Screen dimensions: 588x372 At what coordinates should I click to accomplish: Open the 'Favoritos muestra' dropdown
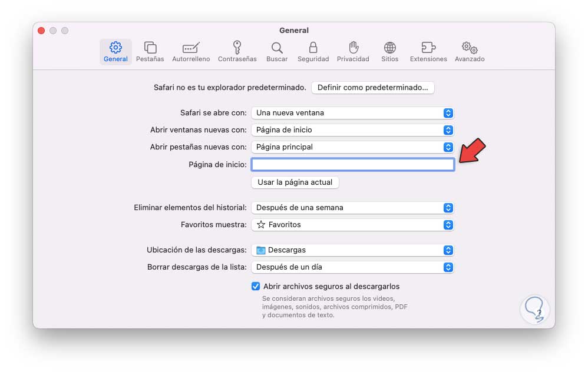pyautogui.click(x=352, y=225)
